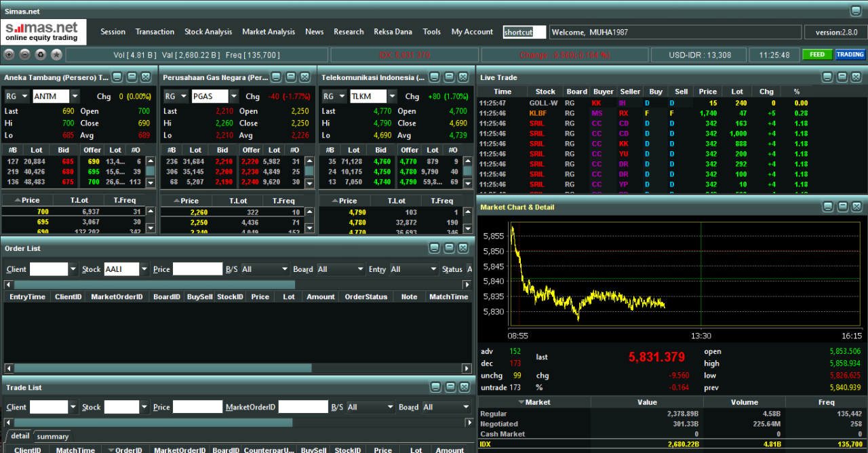Open the TLKM stock code dropdown
The width and height of the screenshot is (868, 453).
coord(392,96)
